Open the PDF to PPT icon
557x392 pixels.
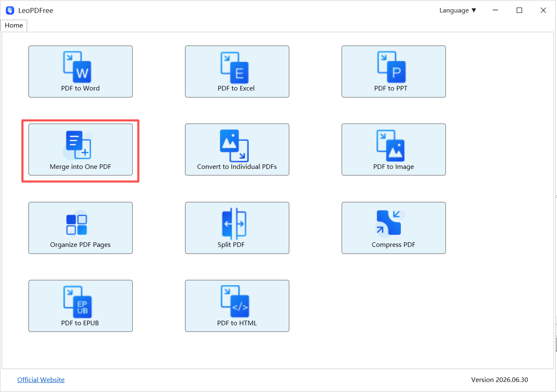pos(391,67)
